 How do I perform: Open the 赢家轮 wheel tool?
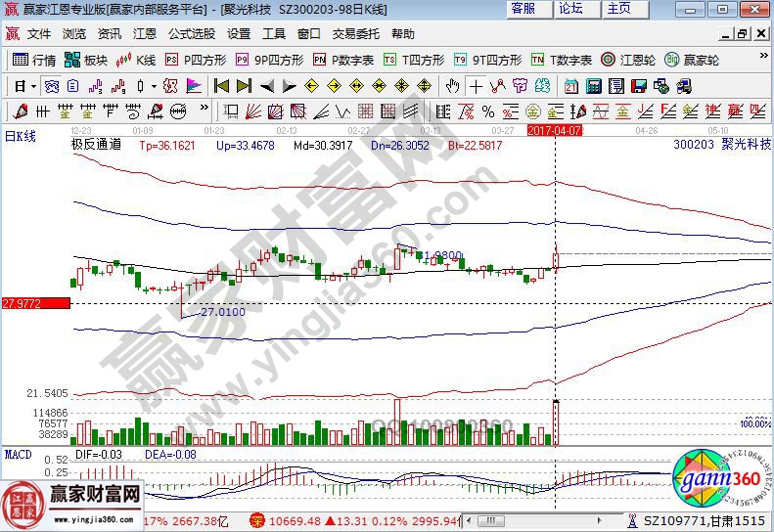688,60
